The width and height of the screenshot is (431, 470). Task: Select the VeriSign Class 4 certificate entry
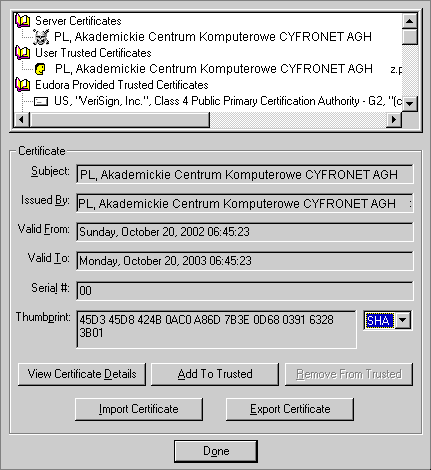pos(228,101)
